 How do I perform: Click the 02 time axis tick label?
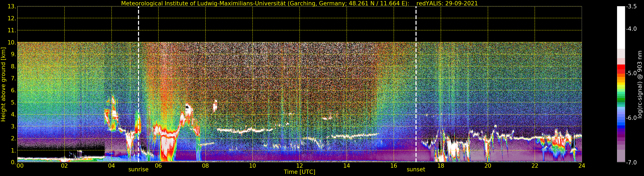pyautogui.click(x=64, y=166)
